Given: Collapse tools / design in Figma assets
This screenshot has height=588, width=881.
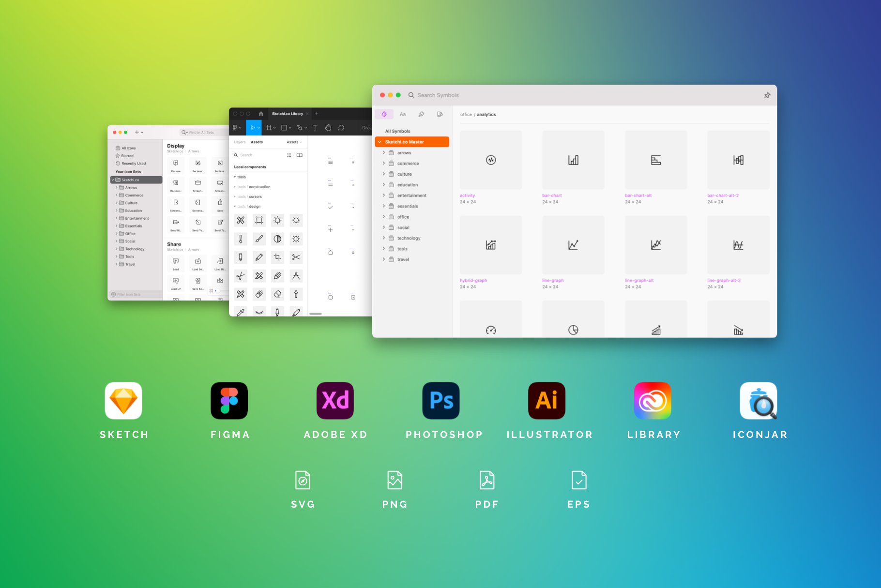Looking at the screenshot, I should pos(235,206).
